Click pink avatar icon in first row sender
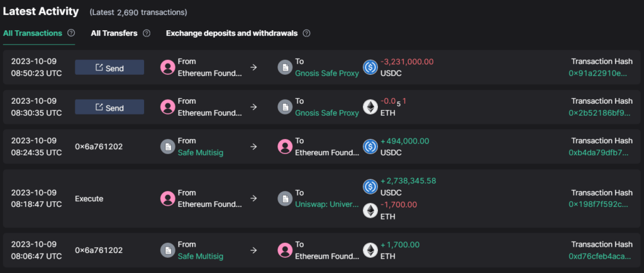644x273 pixels. 168,67
